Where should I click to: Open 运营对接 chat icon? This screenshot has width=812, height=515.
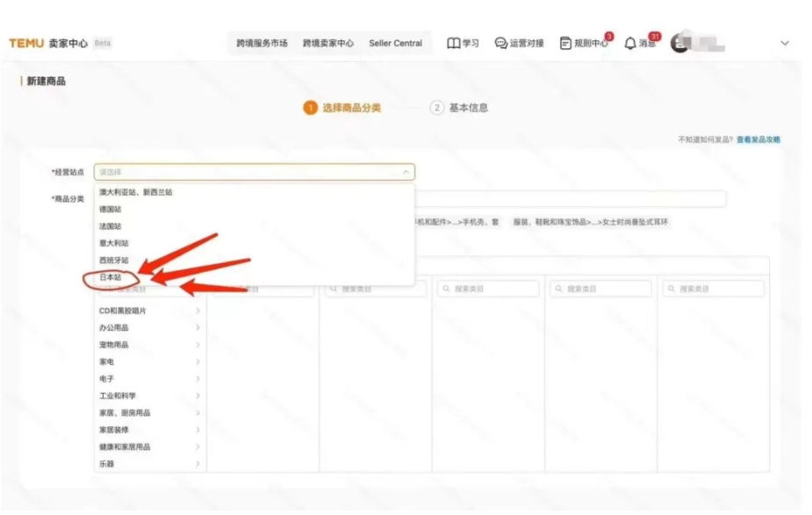point(500,44)
